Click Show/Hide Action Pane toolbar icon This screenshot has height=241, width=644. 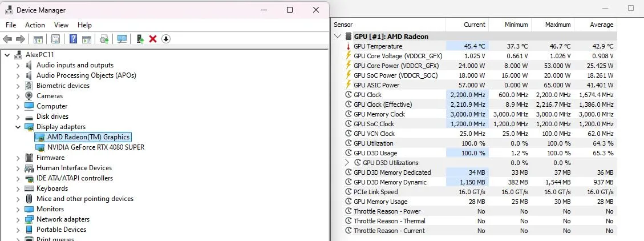[86, 39]
